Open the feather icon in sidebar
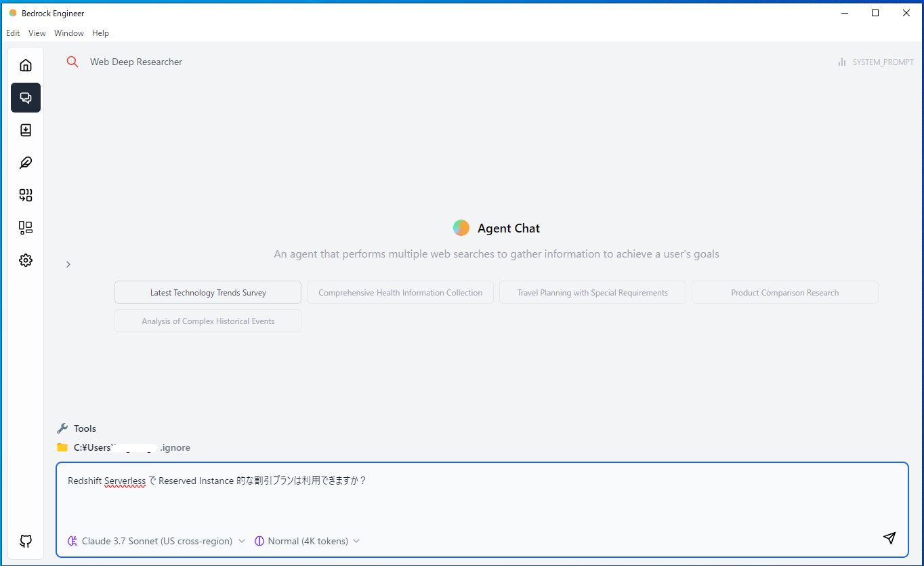Viewport: 924px width, 566px height. [x=26, y=163]
